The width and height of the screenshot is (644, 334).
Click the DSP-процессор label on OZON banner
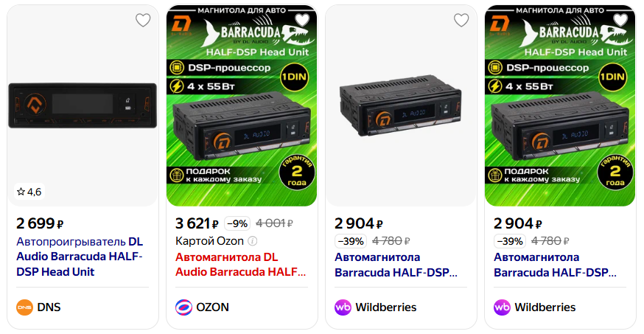point(229,68)
